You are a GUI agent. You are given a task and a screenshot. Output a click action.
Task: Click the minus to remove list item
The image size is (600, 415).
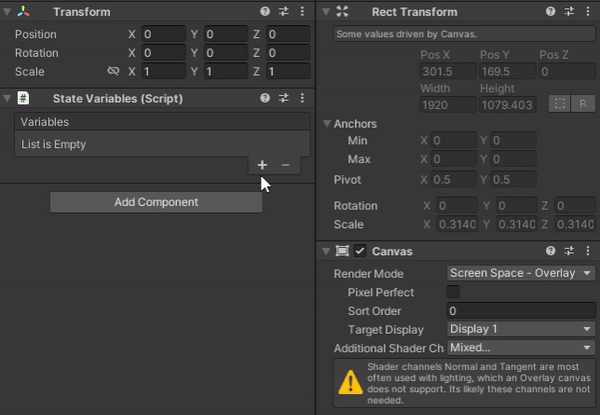285,165
